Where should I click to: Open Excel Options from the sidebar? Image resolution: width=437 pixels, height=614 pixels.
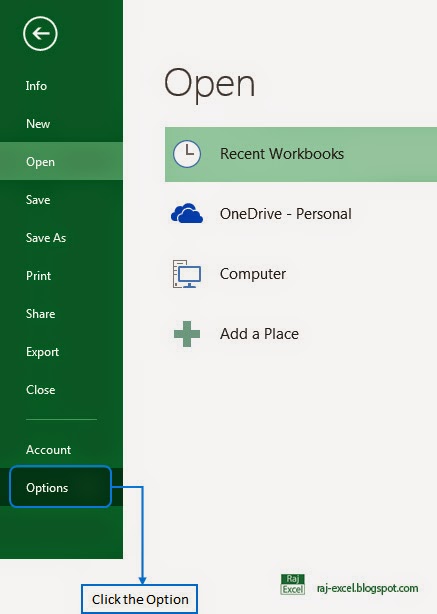tap(61, 487)
